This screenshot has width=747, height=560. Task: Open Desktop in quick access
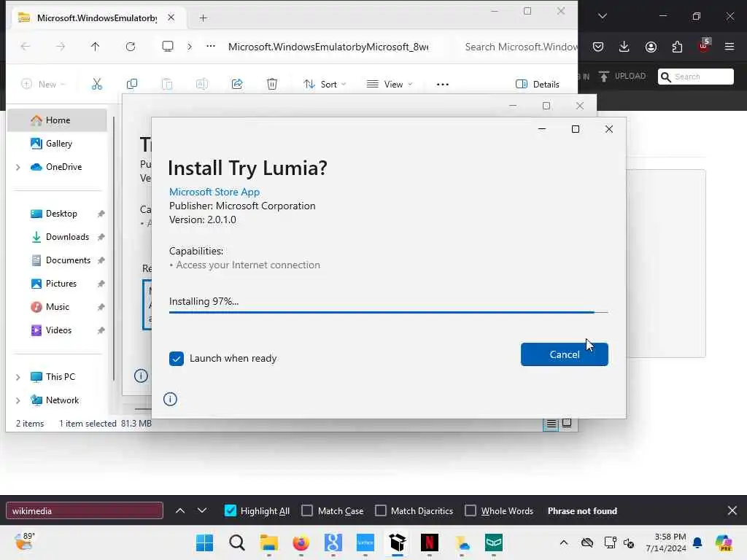coord(61,214)
